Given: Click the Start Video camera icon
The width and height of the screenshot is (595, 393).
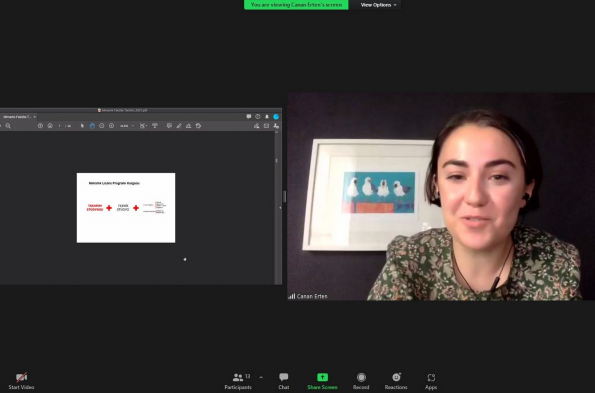Looking at the screenshot, I should pos(21,377).
